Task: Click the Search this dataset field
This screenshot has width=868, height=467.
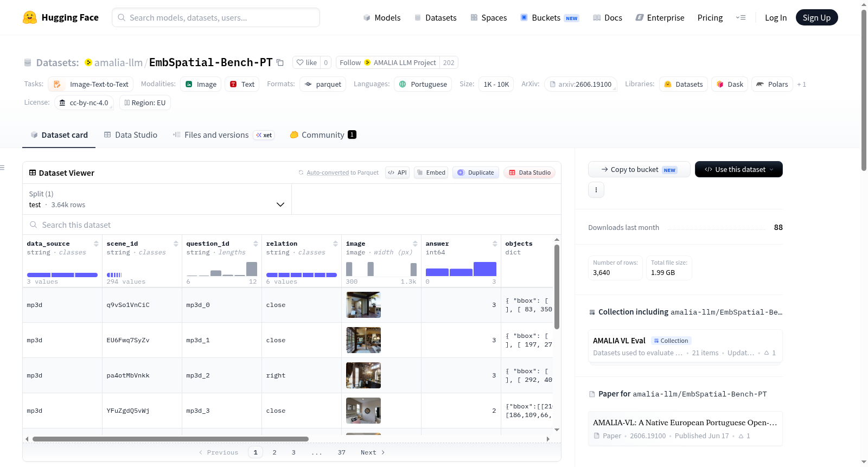Action: point(292,225)
